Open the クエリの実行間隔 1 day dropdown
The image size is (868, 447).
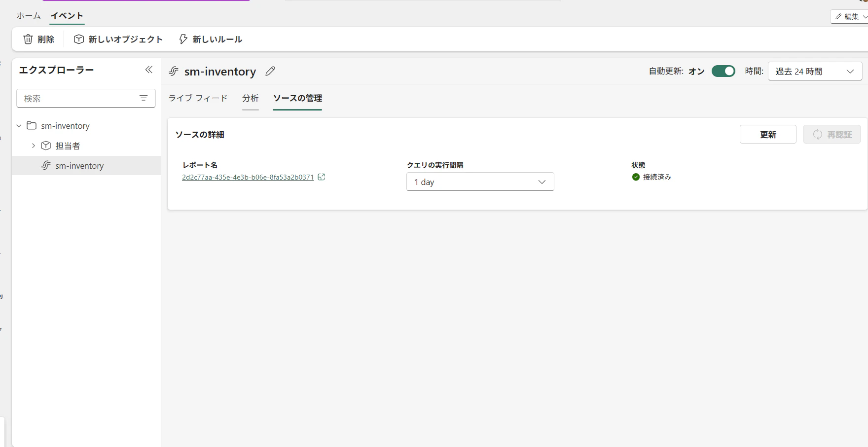pos(480,182)
